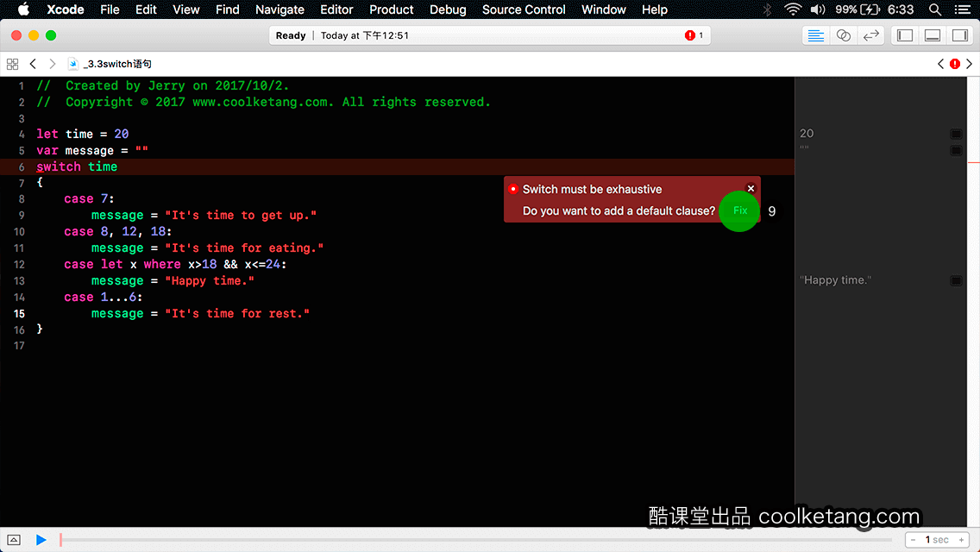Click the red error indicator in jump bar
Screen dimensions: 980x552
coord(955,64)
